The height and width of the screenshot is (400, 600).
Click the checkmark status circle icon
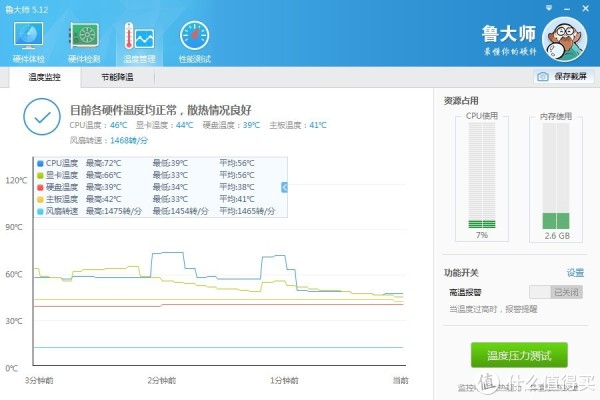pyautogui.click(x=42, y=117)
